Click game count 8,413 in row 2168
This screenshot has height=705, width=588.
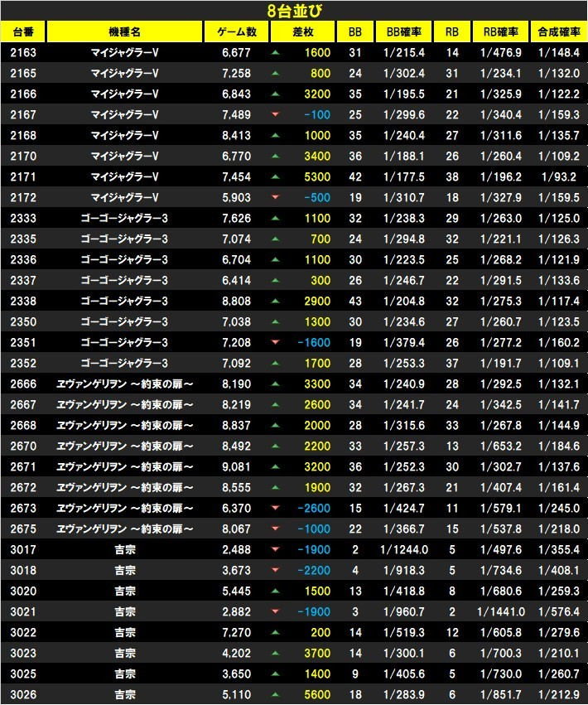pos(237,135)
